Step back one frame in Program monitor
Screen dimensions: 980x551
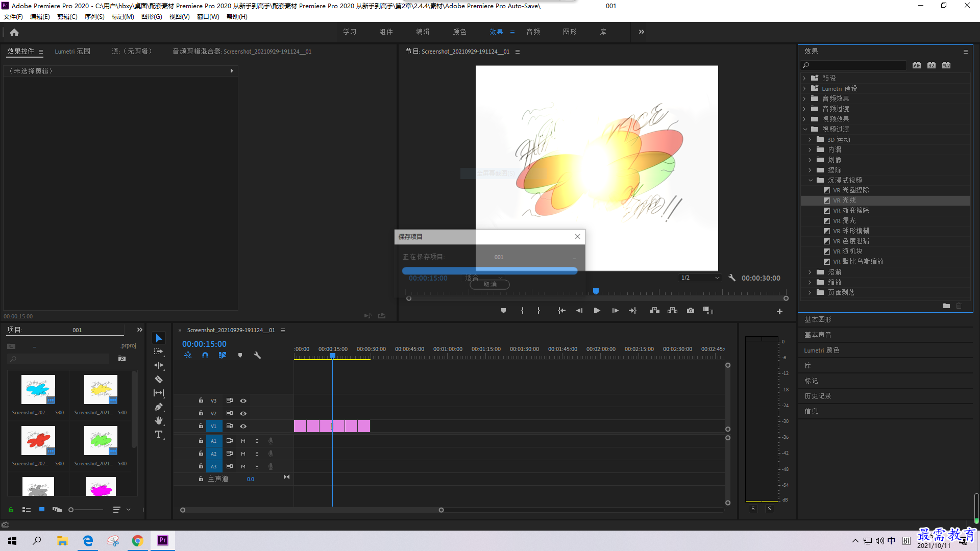tap(579, 311)
